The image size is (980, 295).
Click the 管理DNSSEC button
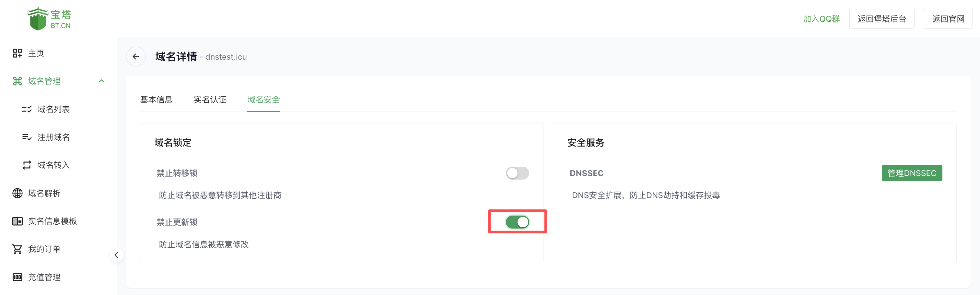(x=912, y=173)
